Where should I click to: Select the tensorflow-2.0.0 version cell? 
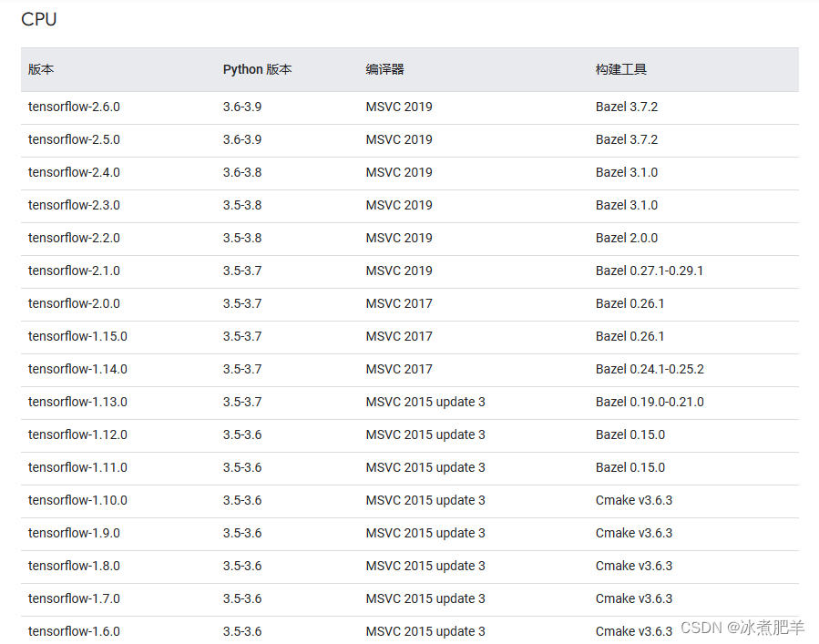(74, 303)
